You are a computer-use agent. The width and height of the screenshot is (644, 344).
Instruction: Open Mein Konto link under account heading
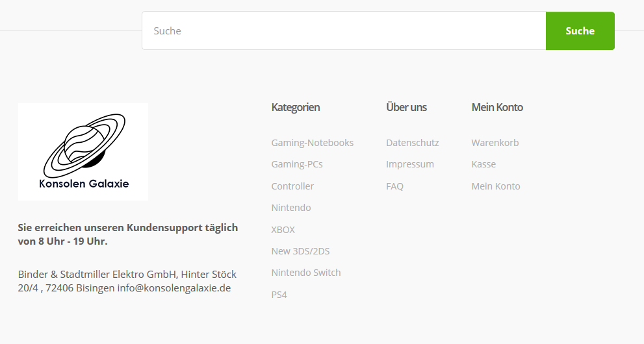tap(496, 186)
